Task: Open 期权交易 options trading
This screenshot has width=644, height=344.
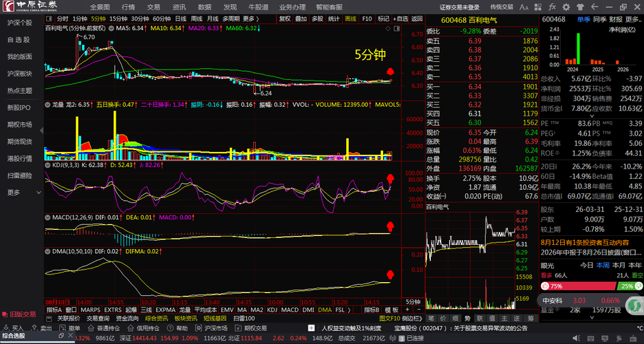Action: [251, 328]
